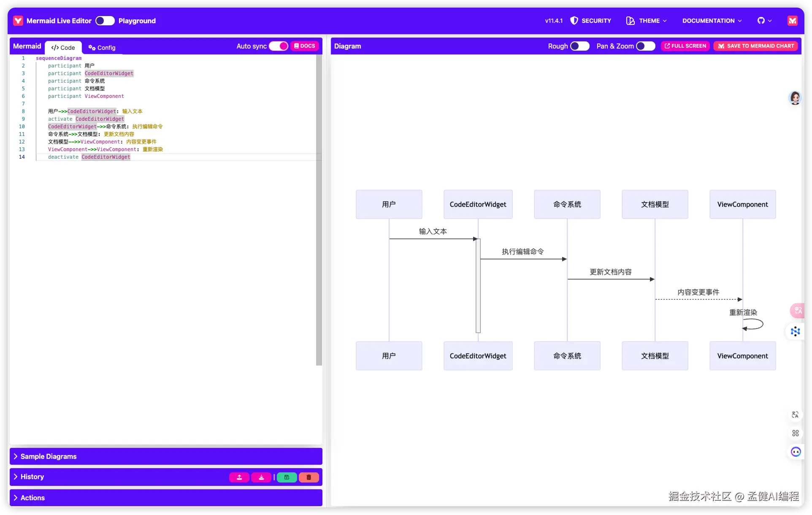This screenshot has width=812, height=515.
Task: Disable the Auto sync toggle
Action: point(279,46)
